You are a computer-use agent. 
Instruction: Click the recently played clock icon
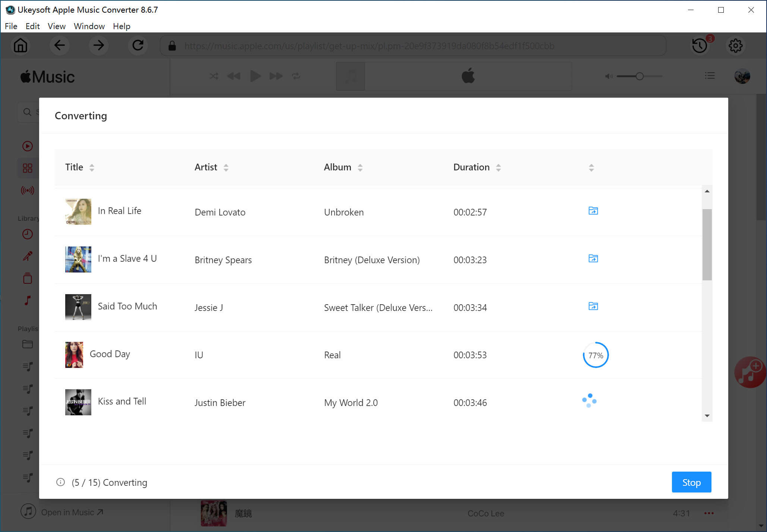pos(27,234)
